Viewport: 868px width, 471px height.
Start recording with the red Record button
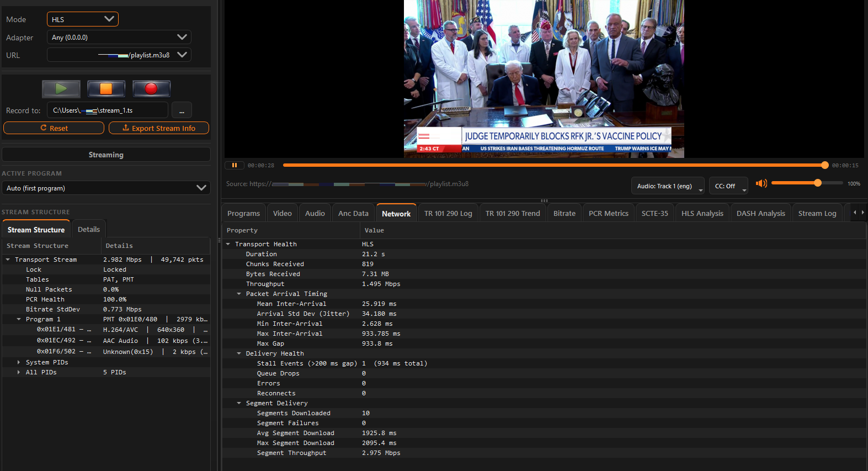click(151, 89)
